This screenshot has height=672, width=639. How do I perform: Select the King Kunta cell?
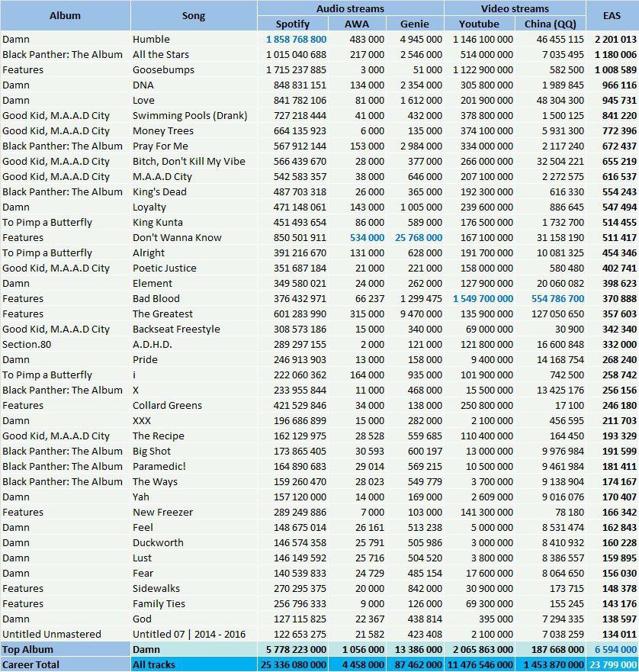tap(194, 223)
